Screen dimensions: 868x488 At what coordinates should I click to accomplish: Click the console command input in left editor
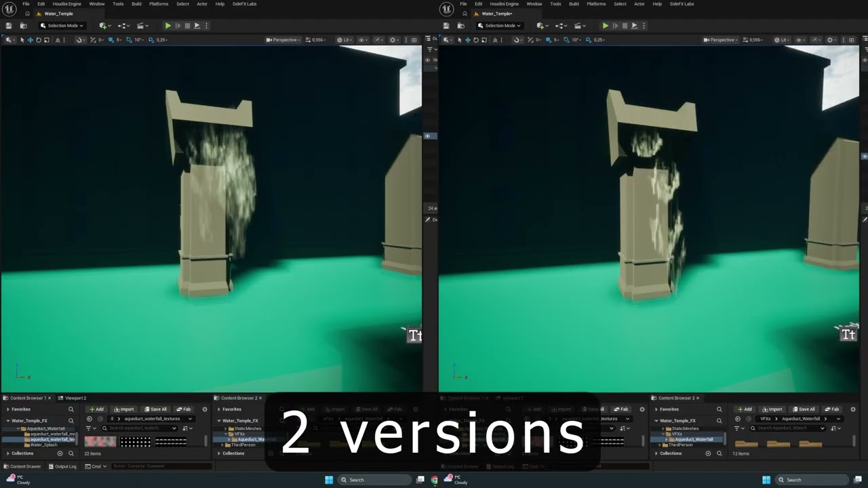(x=162, y=466)
